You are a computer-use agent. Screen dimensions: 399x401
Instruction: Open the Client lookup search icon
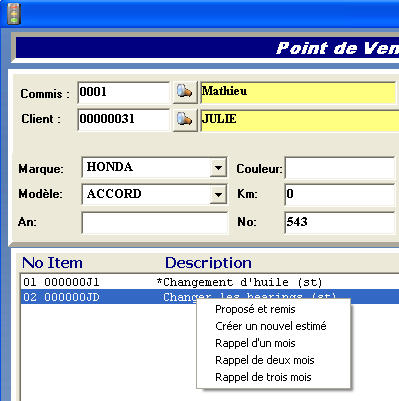point(185,119)
